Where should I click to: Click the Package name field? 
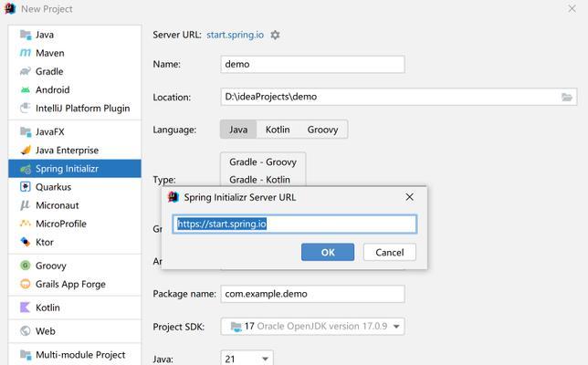[x=313, y=294]
